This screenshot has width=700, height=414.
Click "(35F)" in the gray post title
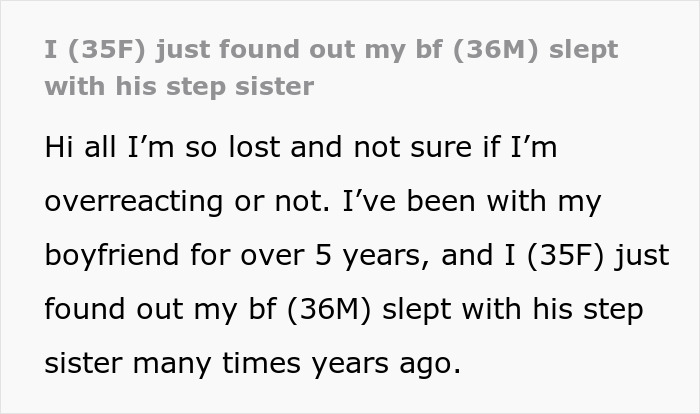(102, 51)
